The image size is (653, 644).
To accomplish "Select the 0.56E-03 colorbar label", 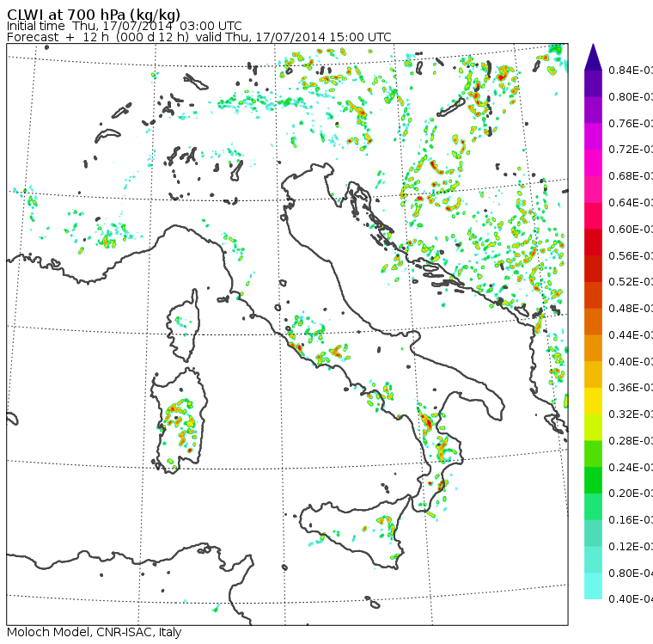I will coord(631,256).
